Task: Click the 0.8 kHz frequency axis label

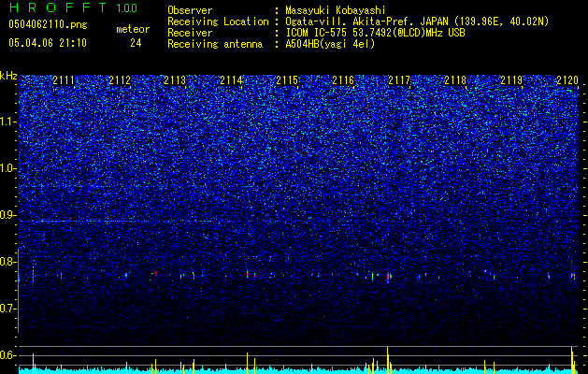Action: pos(8,262)
